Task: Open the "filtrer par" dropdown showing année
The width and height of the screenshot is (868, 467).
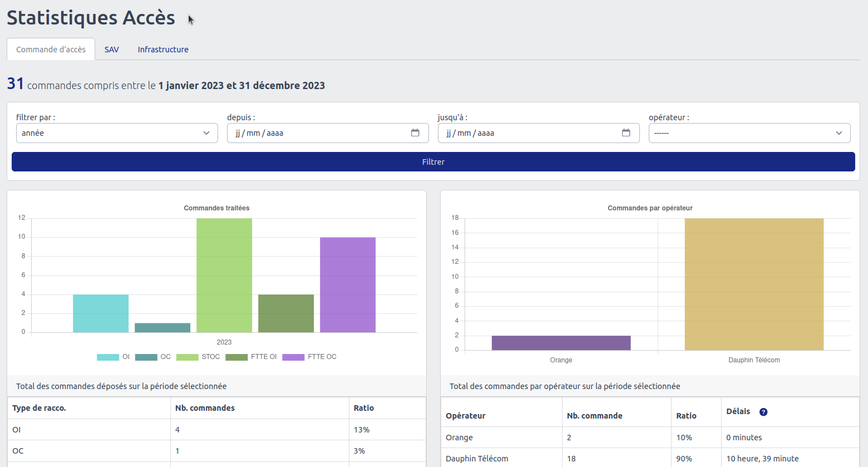Action: coord(117,132)
